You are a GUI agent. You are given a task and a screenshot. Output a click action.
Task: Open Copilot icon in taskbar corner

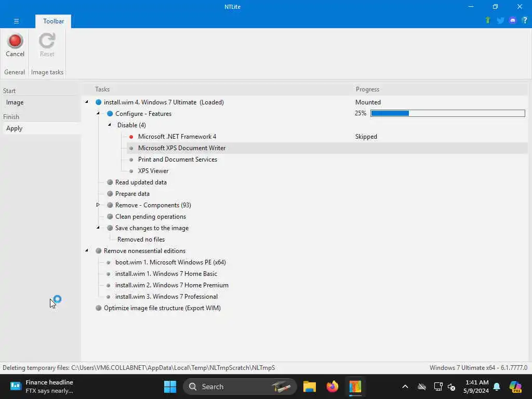coord(515,387)
